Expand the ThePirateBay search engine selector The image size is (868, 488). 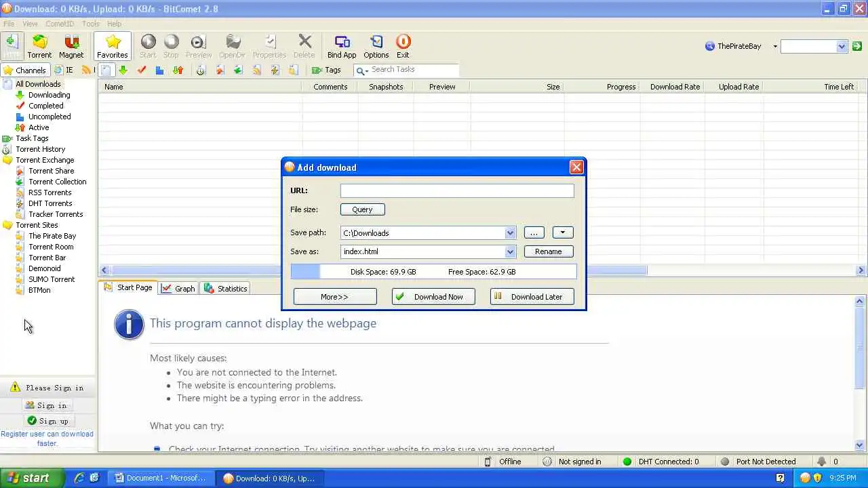775,46
